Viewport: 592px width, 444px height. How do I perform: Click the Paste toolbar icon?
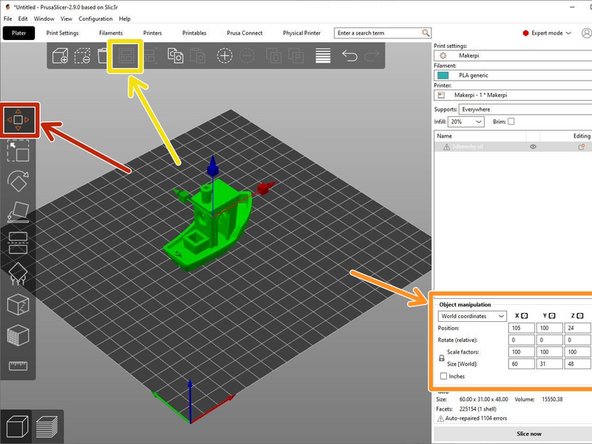point(198,56)
